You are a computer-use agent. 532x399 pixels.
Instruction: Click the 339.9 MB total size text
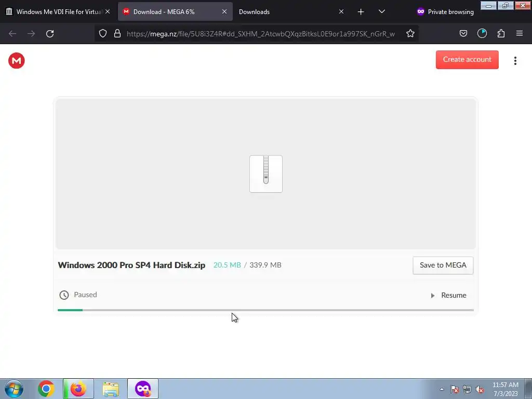(x=265, y=265)
